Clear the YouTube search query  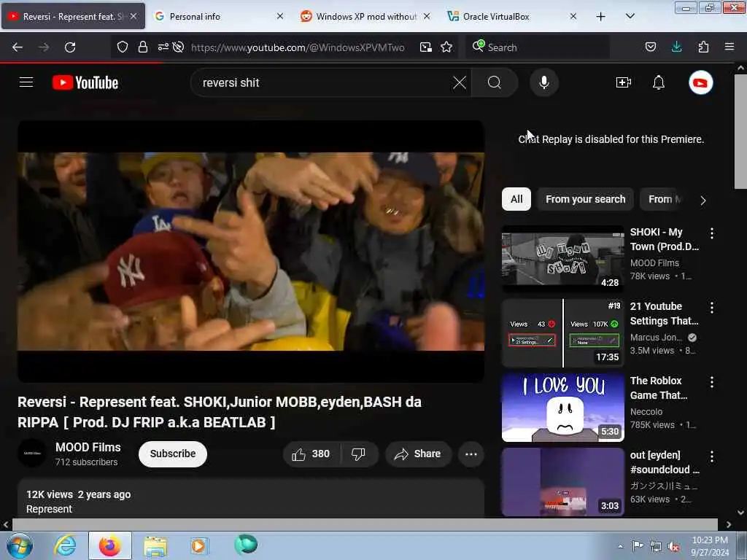pyautogui.click(x=460, y=82)
